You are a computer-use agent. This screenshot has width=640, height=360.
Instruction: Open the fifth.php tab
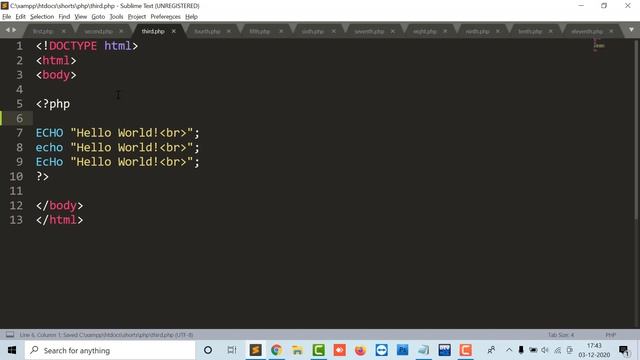pyautogui.click(x=260, y=31)
